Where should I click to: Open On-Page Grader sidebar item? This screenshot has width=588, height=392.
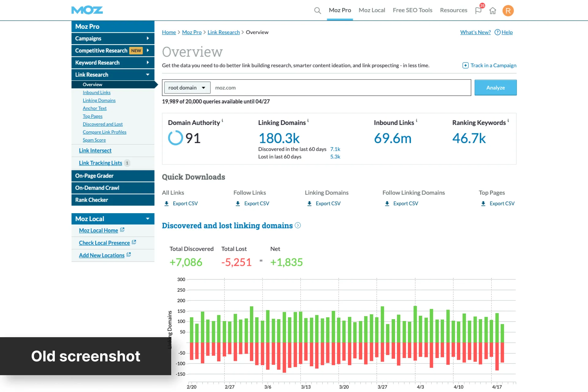tap(113, 176)
